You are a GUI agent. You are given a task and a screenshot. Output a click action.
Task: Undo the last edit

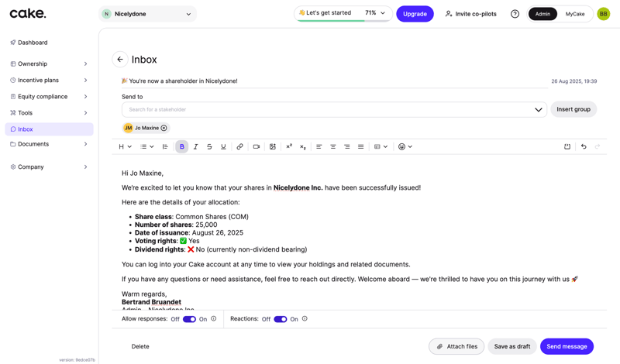click(584, 146)
